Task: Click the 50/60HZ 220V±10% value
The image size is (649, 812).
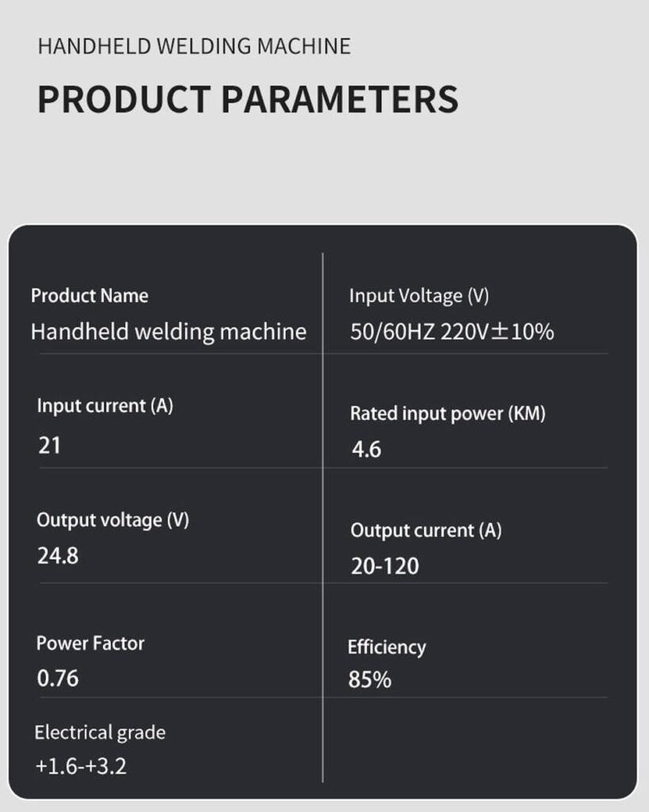Action: 452,331
